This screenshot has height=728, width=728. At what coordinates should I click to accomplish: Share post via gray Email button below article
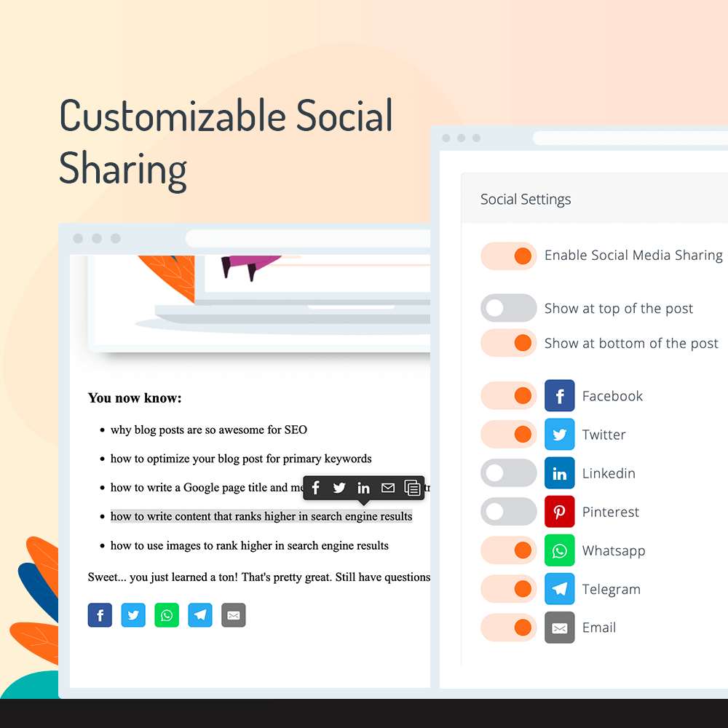pyautogui.click(x=234, y=614)
